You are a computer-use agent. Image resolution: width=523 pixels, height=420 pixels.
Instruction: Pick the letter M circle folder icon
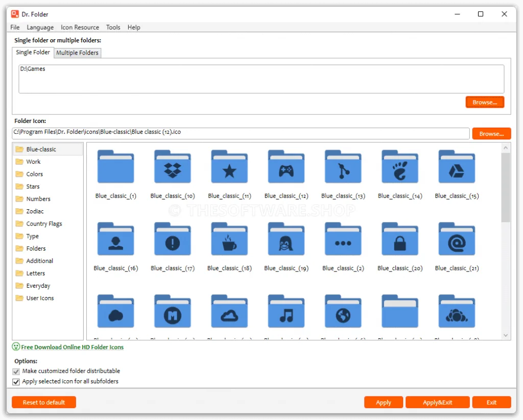coord(173,311)
